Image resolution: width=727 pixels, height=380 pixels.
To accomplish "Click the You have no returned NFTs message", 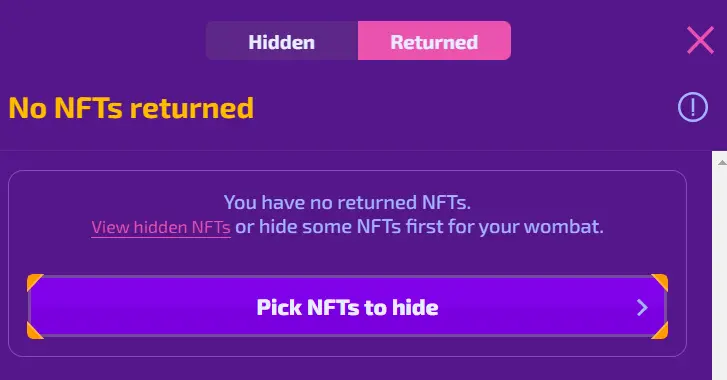I will click(347, 203).
